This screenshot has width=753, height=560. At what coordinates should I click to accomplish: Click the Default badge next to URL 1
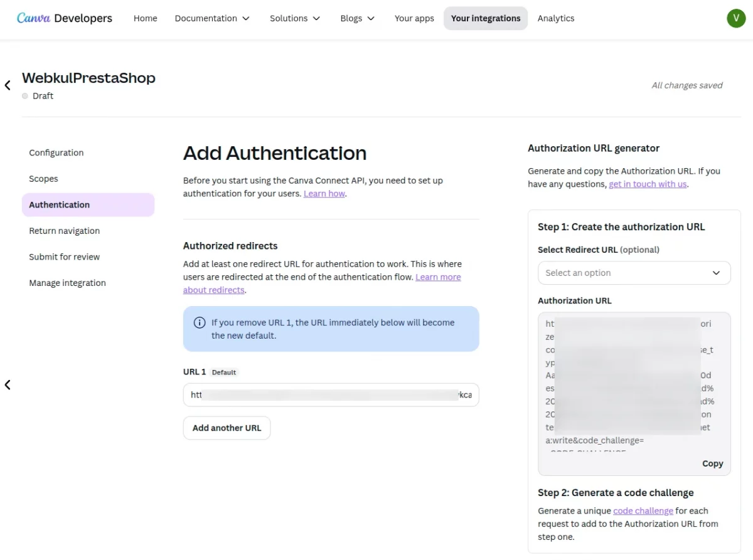(x=224, y=372)
